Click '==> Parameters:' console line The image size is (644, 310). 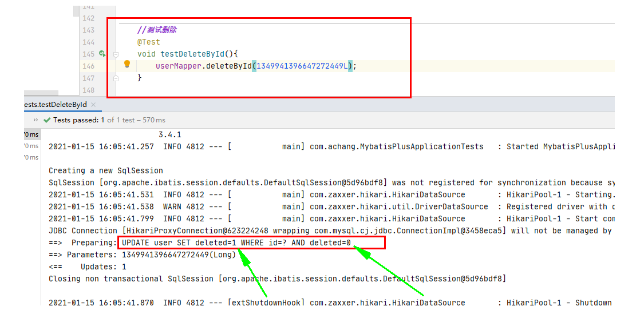point(142,255)
